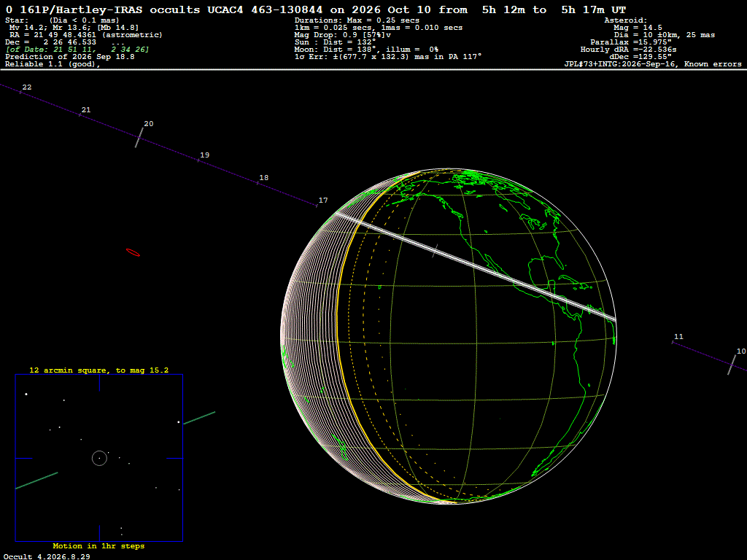Click the '12 arcmin square' chart caption
This screenshot has height=560, width=747.
pyautogui.click(x=99, y=370)
